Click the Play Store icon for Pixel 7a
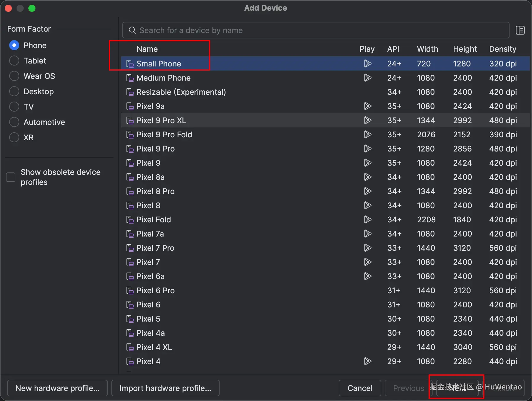Screen dimensions: 532x401 [368, 234]
